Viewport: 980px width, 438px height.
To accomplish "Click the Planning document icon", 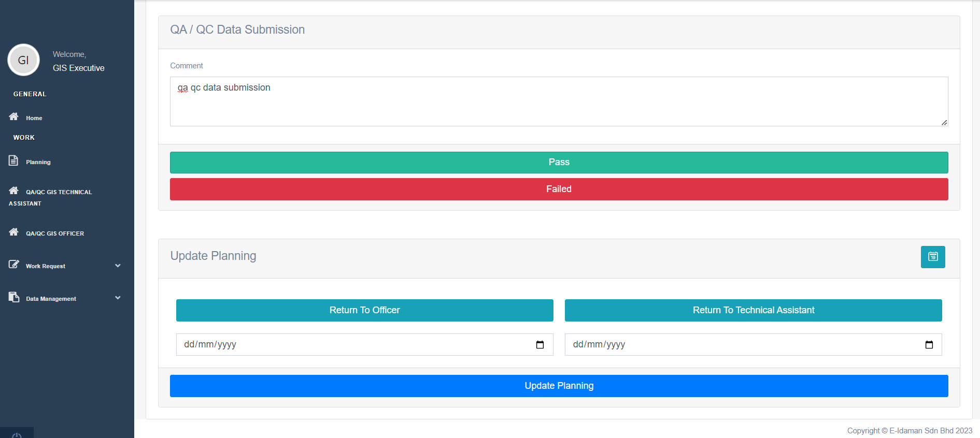I will click(13, 160).
